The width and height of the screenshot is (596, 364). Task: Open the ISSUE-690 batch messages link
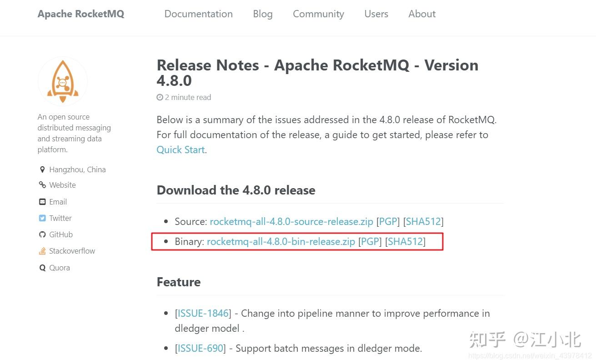200,348
